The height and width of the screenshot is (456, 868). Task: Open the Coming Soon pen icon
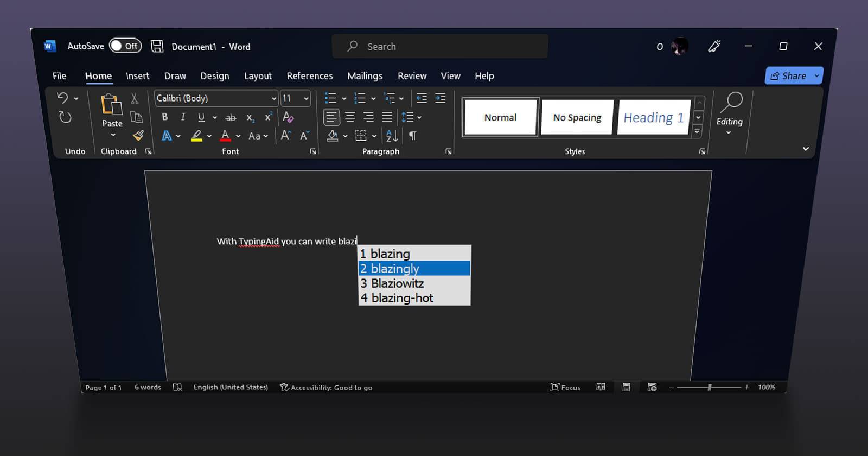pyautogui.click(x=714, y=47)
